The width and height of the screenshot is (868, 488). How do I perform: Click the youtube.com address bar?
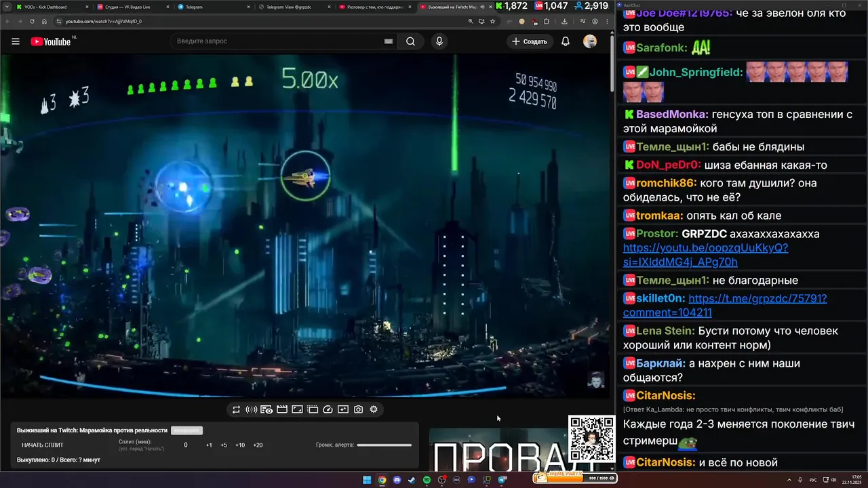pos(258,21)
